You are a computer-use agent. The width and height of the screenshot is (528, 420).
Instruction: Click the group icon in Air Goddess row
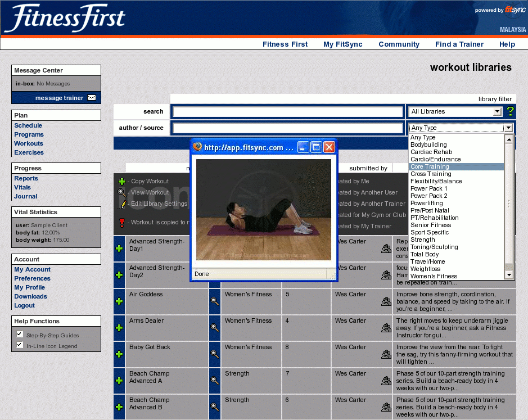pyautogui.click(x=386, y=301)
